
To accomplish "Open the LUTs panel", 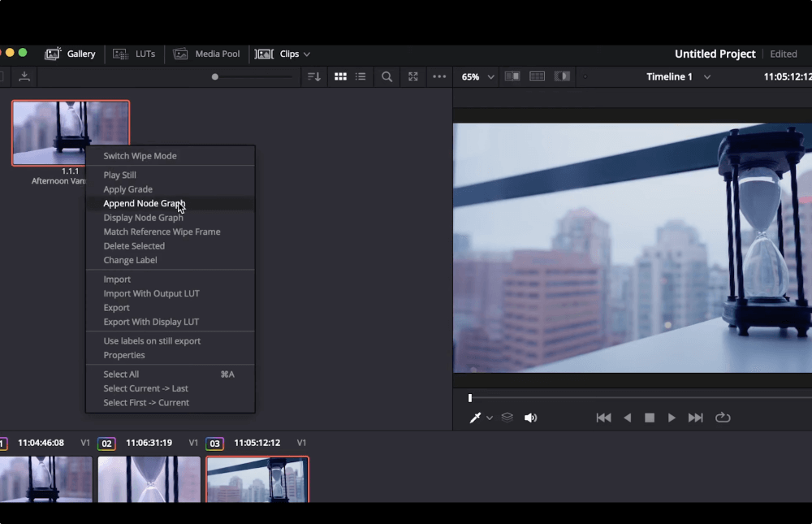I will tap(134, 54).
